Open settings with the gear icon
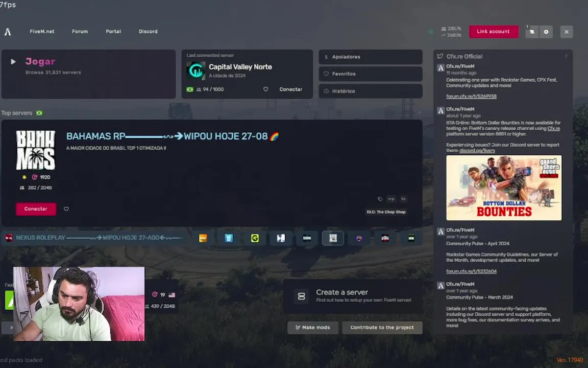The width and height of the screenshot is (588, 368). pyautogui.click(x=546, y=32)
